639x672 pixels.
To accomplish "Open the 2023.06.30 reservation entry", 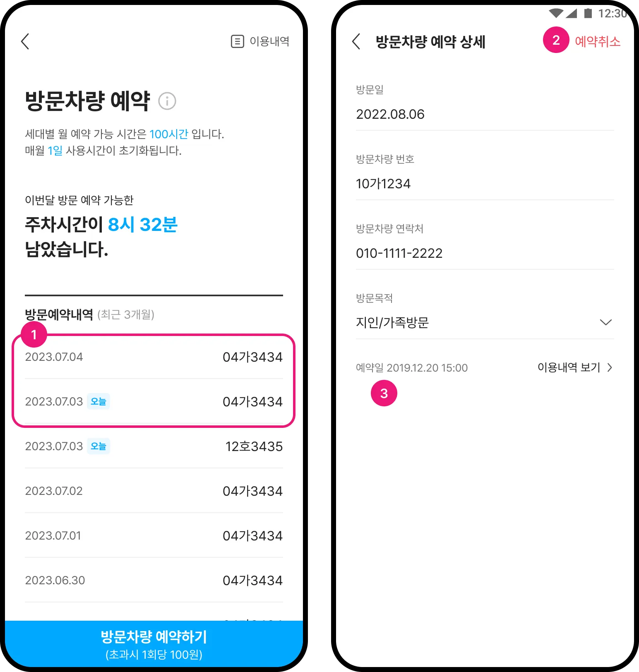I will 154,580.
